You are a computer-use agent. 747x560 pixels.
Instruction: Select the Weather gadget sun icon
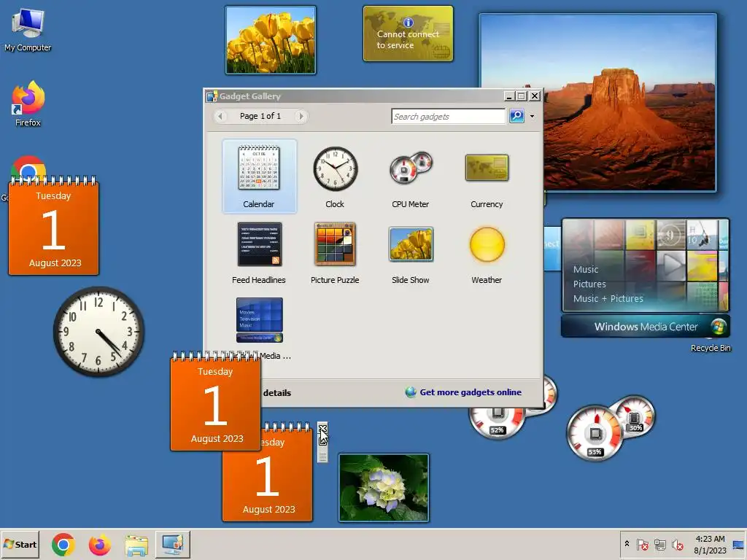coord(487,245)
